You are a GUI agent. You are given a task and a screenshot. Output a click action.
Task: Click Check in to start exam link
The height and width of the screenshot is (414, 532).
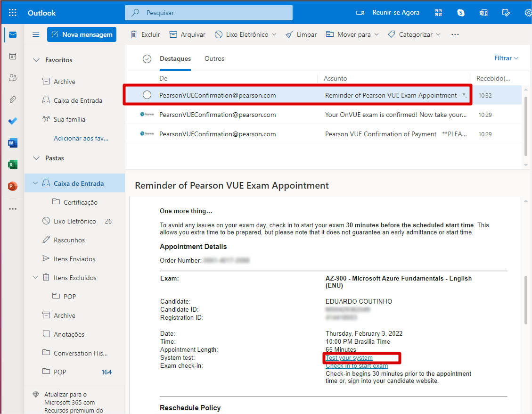coord(357,366)
